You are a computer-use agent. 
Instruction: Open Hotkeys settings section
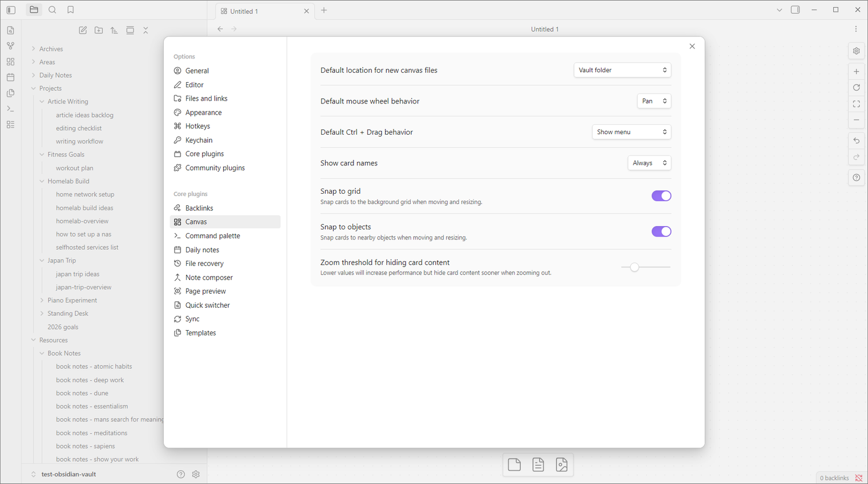(225, 126)
